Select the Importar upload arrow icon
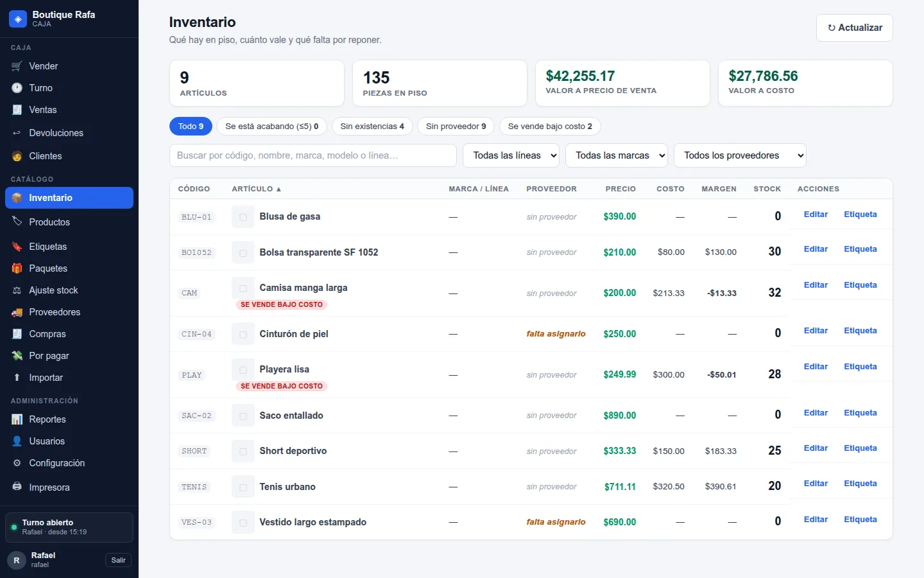 [x=17, y=378]
